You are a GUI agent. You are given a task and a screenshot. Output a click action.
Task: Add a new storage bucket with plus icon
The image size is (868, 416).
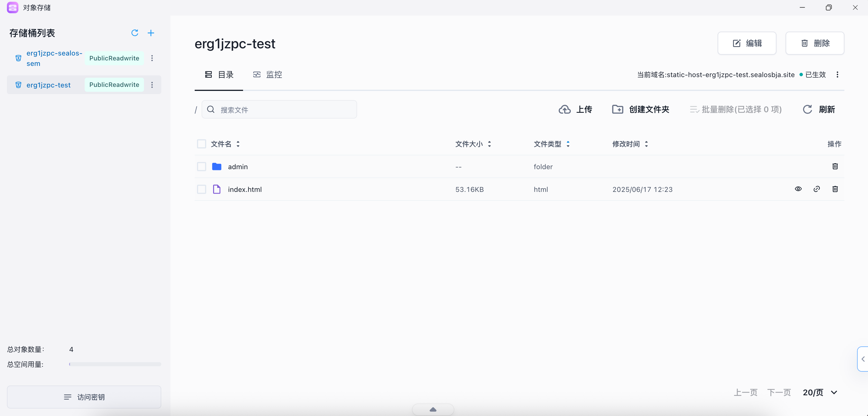click(151, 33)
